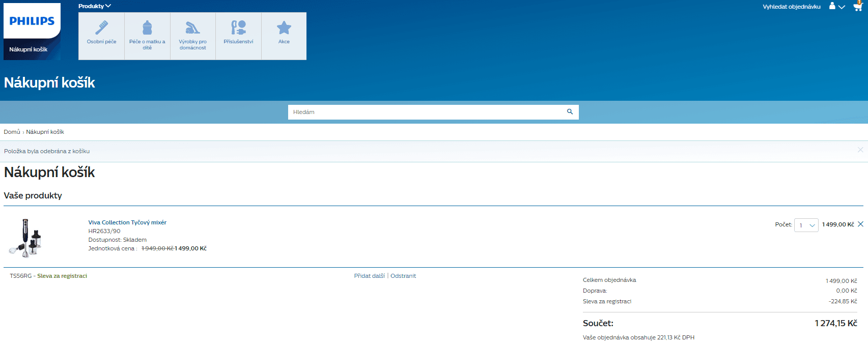Click Přidat další link
This screenshot has width=868, height=344.
click(x=370, y=276)
